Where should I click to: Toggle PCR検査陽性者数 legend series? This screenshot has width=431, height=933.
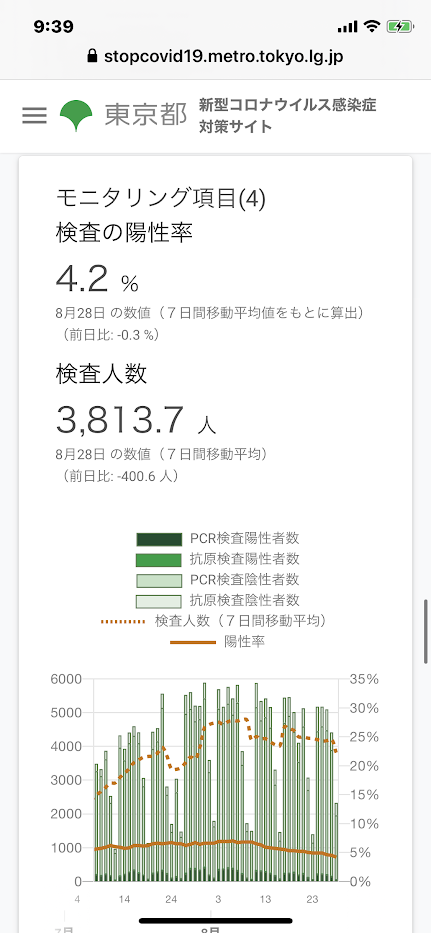point(218,539)
